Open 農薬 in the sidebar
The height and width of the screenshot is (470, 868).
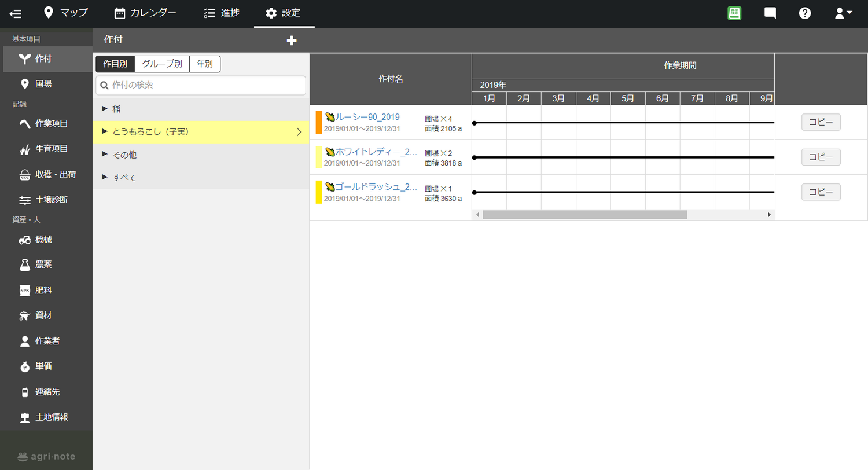(x=46, y=265)
